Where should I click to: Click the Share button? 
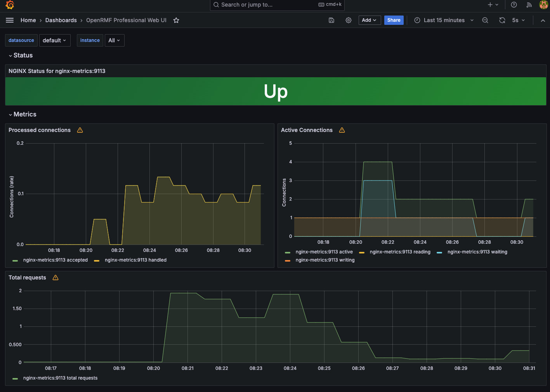point(394,20)
